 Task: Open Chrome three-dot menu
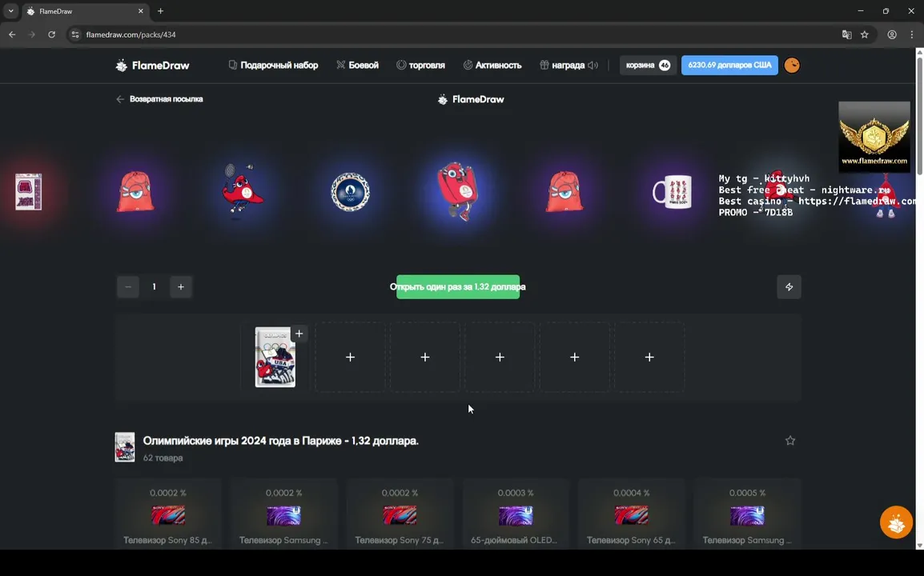(x=912, y=34)
